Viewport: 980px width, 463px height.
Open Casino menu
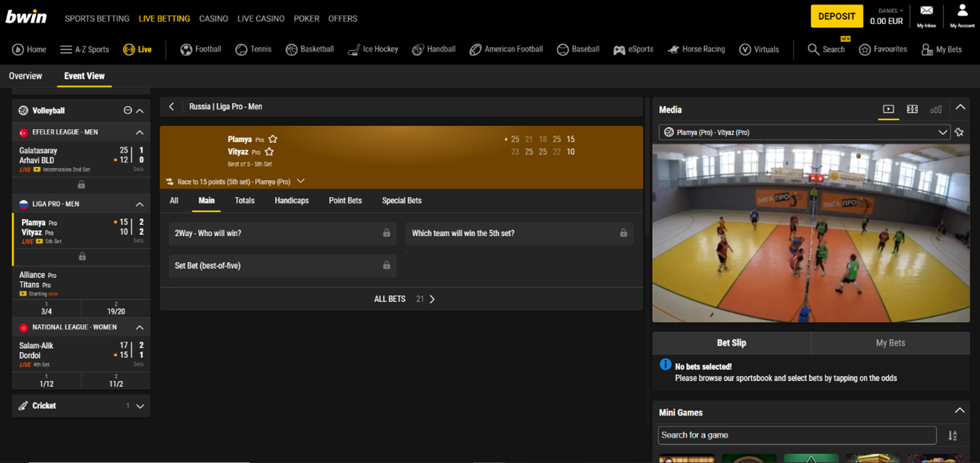click(x=214, y=18)
